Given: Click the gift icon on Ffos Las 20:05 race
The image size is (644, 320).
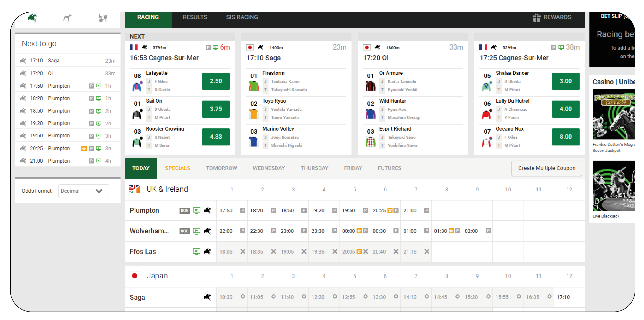Looking at the screenshot, I should click(359, 251).
